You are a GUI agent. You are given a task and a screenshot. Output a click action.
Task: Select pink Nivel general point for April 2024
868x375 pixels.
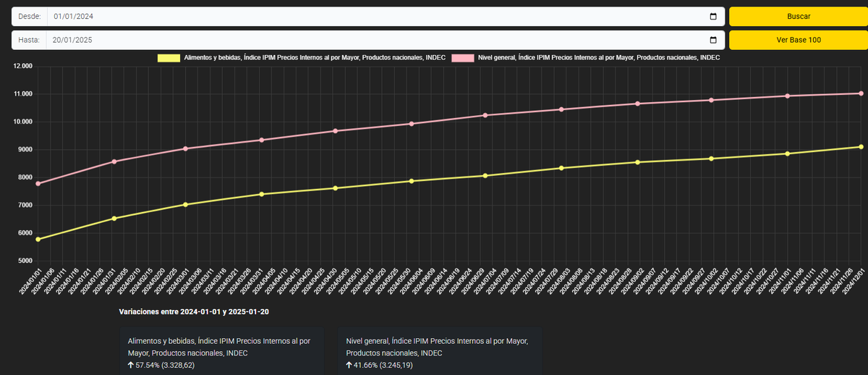[x=261, y=140]
